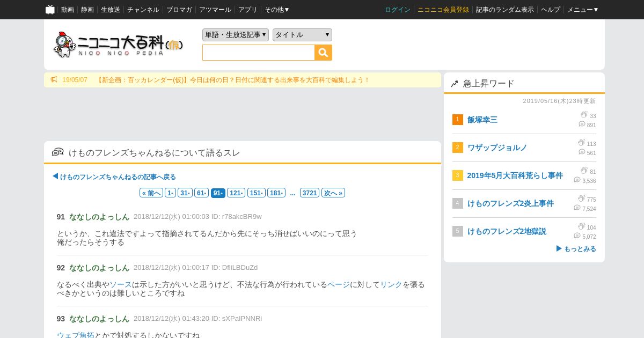Click リンク link in comment 92

coord(391,284)
